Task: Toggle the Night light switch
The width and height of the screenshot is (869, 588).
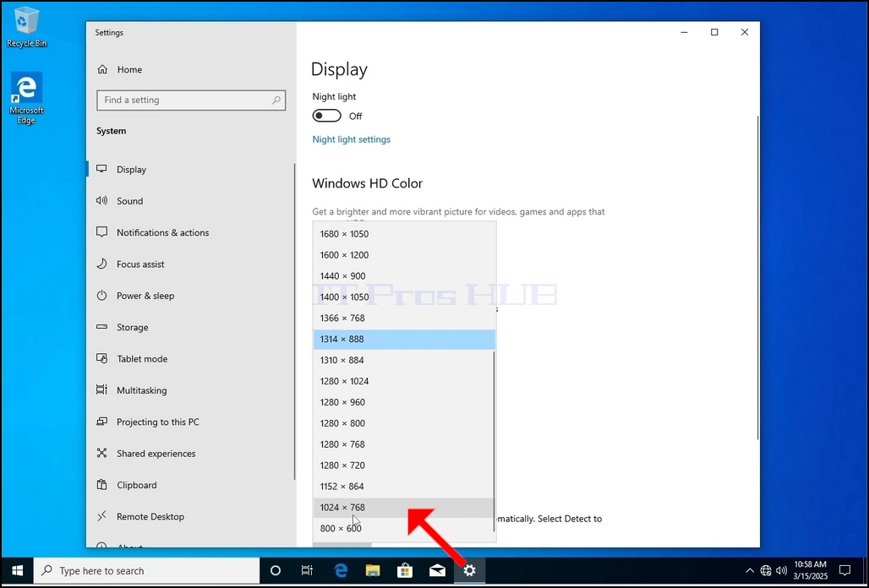Action: tap(326, 116)
